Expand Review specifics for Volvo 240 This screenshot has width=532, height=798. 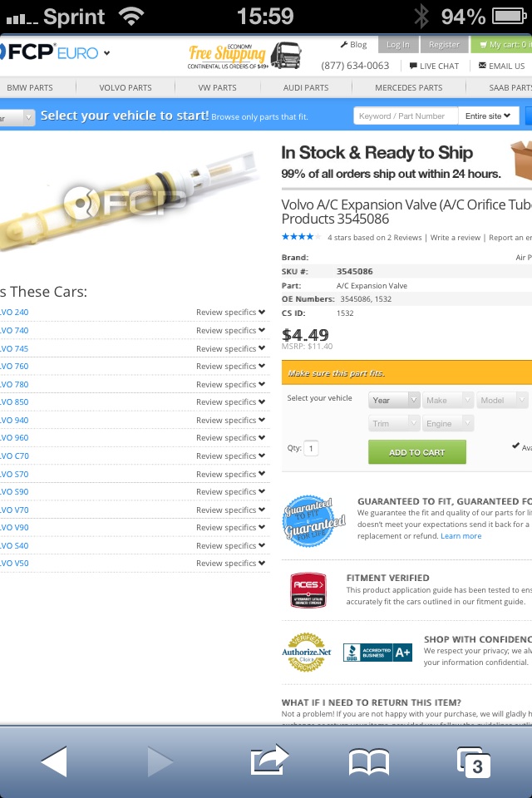(230, 313)
